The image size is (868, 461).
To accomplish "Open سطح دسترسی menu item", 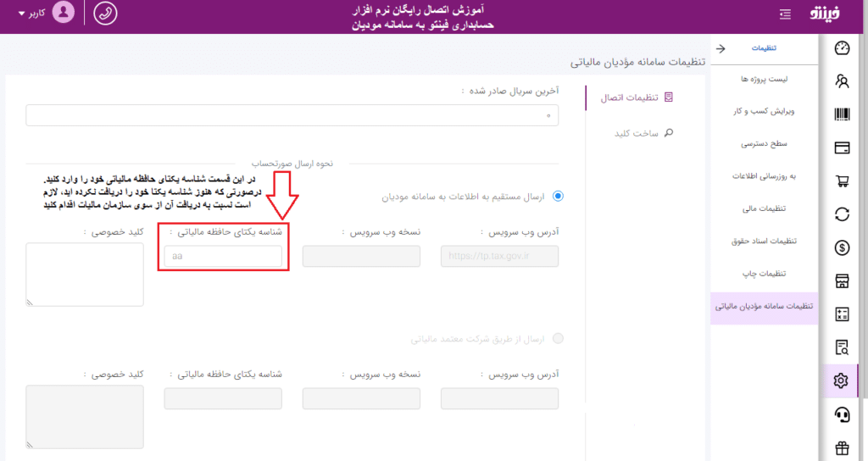I will [764, 144].
